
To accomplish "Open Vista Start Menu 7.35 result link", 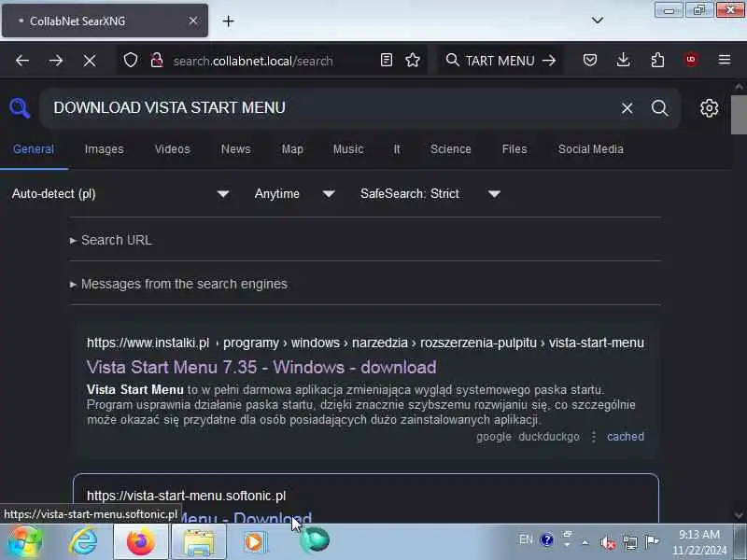I will (261, 367).
